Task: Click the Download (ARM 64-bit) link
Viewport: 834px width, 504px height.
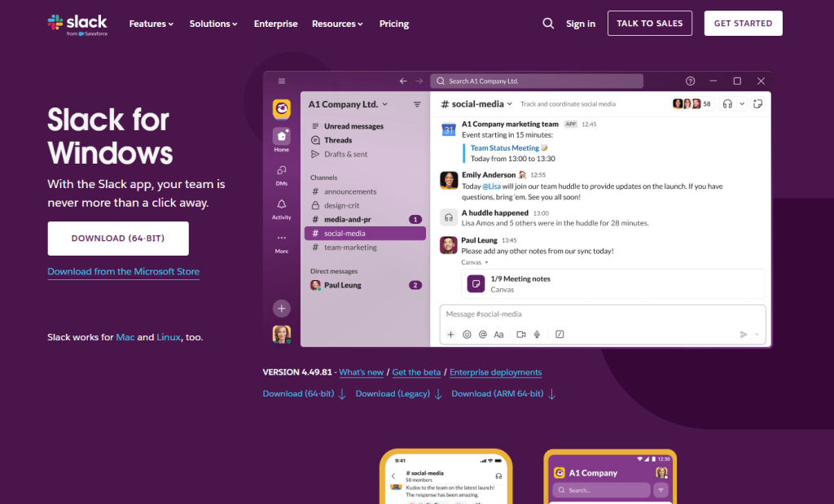Action: coord(503,394)
